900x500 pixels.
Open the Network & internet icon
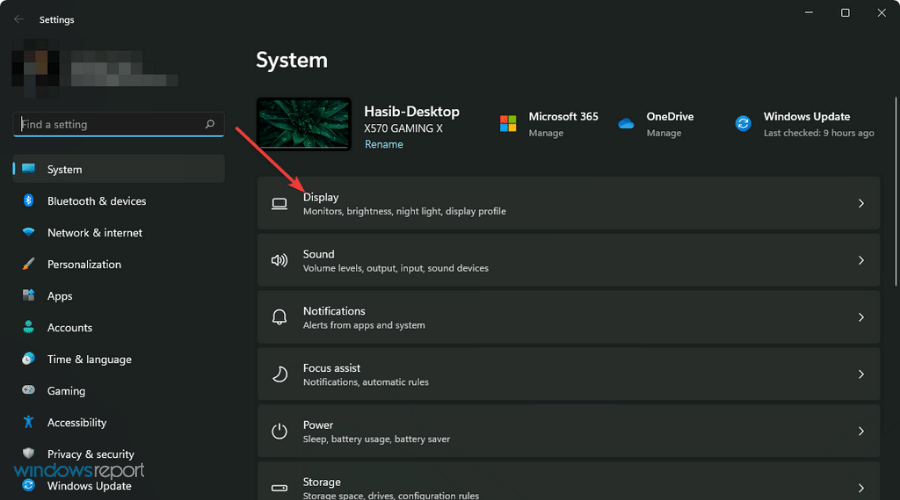[x=28, y=233]
